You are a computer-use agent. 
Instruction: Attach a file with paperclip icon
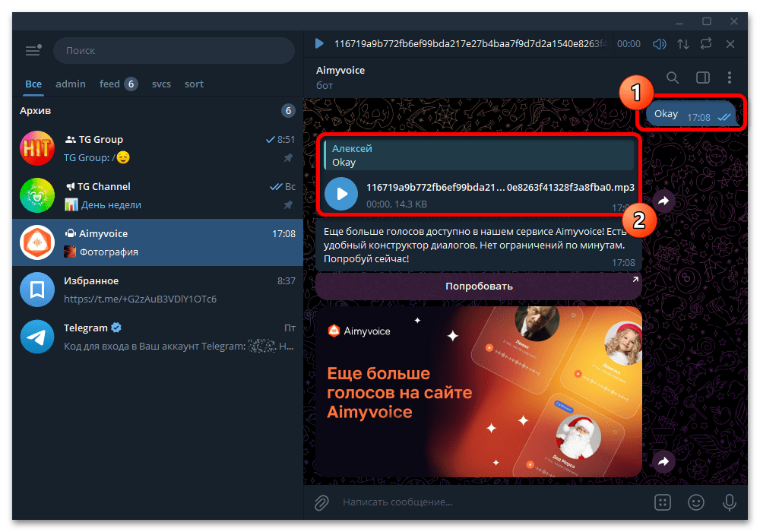click(321, 502)
